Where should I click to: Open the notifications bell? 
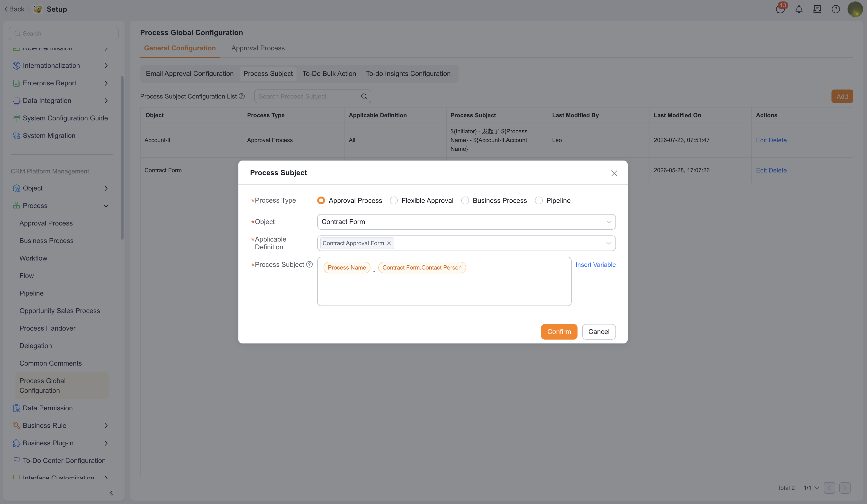pos(799,9)
